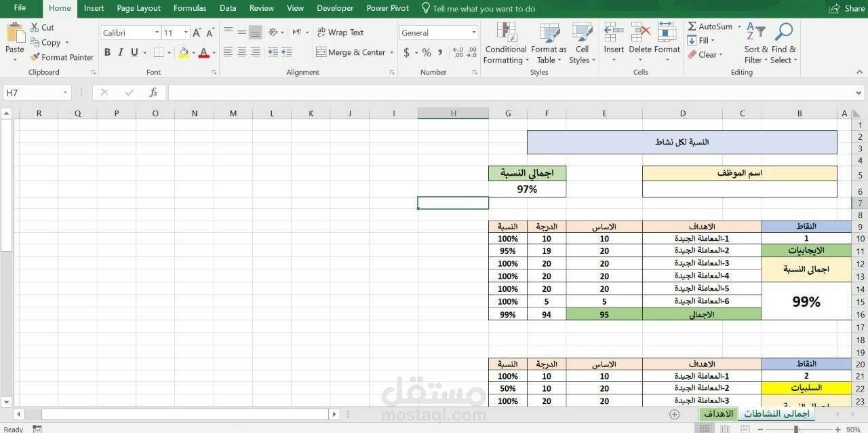Screen dimensions: 868x433
Task: Click the zoom slider in status bar
Action: pyautogui.click(x=795, y=429)
